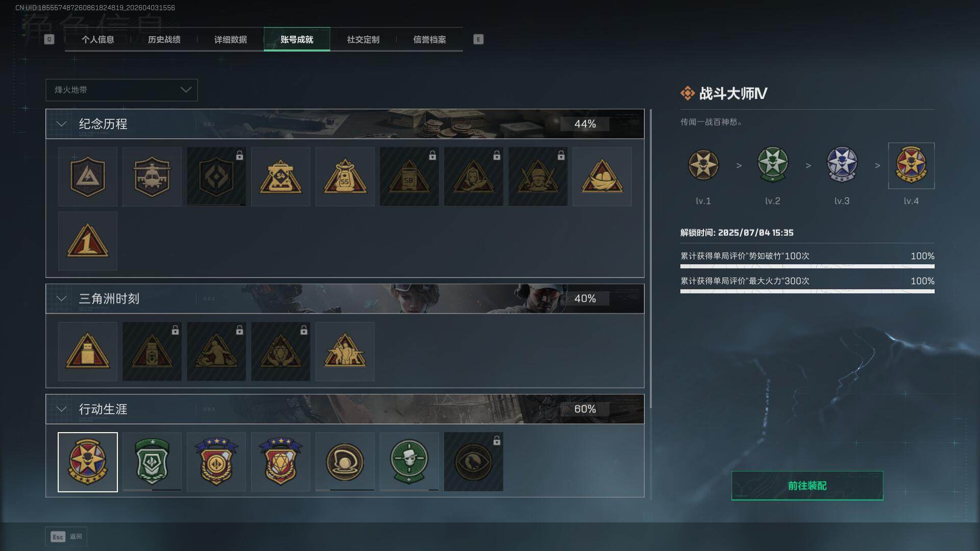
Task: Click the 前往装配 button
Action: click(x=807, y=486)
